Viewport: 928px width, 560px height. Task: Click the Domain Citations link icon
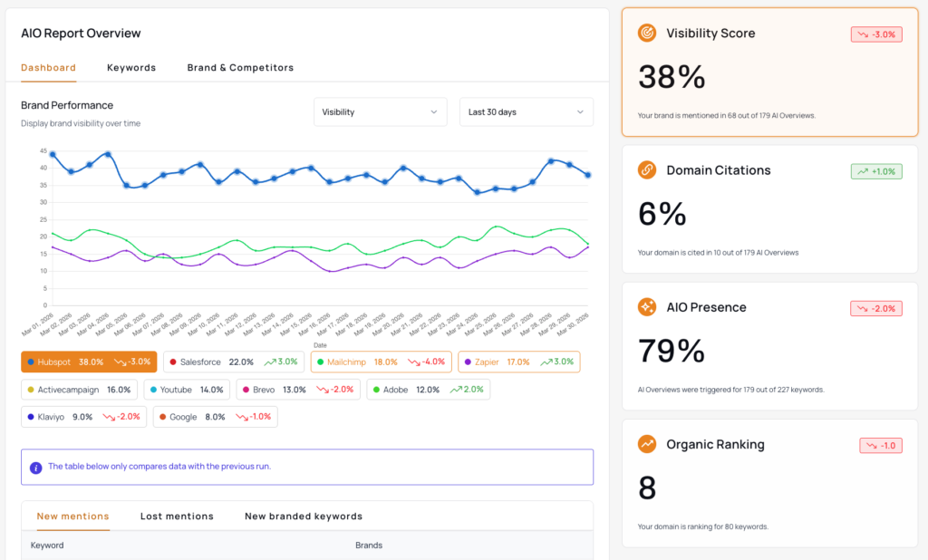point(647,170)
